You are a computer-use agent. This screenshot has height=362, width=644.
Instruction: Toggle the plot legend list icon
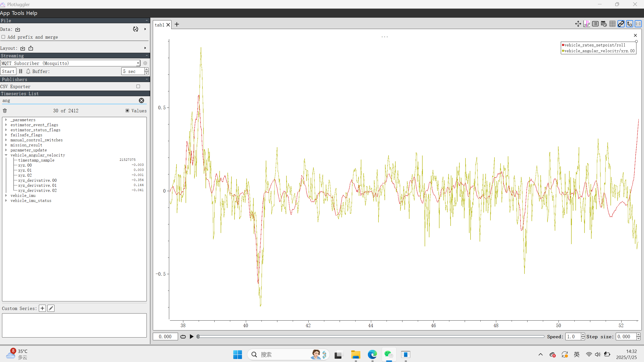(595, 24)
